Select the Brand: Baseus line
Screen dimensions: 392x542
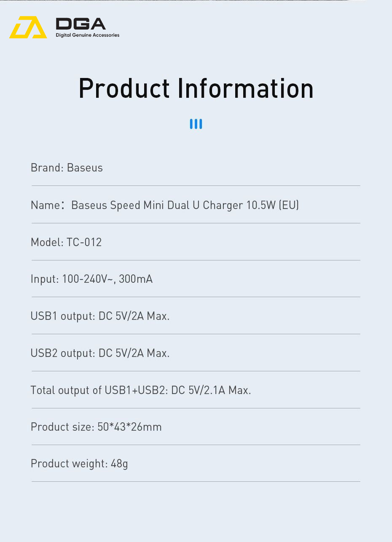tap(67, 168)
